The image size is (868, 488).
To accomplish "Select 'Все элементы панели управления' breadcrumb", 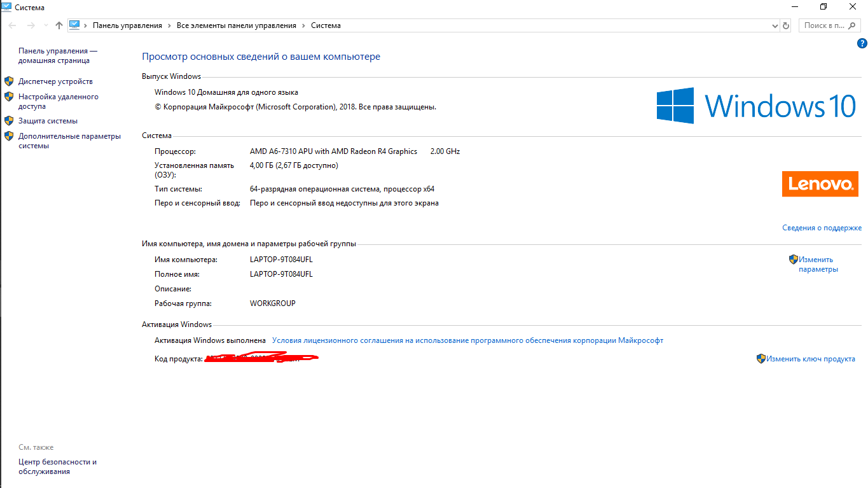I will (237, 25).
